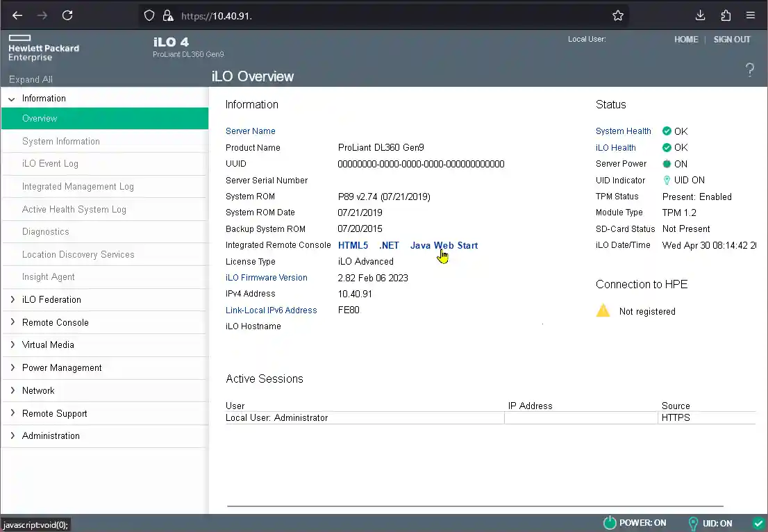Viewport: 768px width, 532px height.
Task: Open the browser hamburger menu
Action: [x=751, y=16]
